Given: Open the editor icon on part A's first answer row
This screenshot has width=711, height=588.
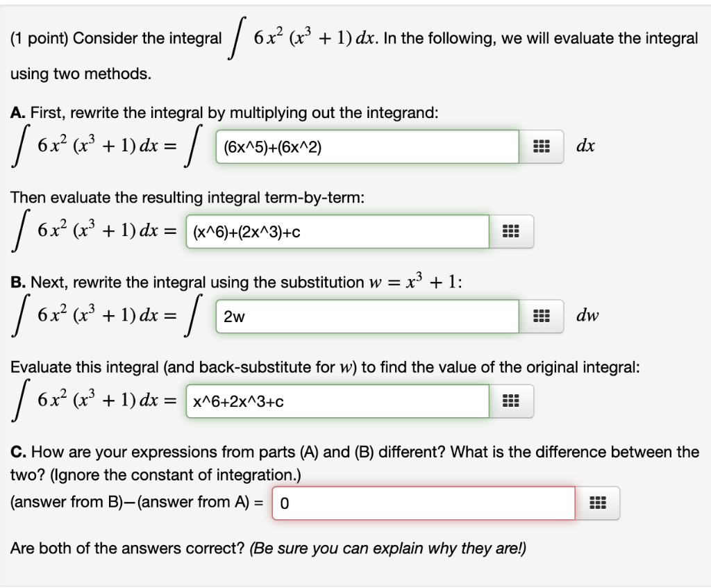Looking at the screenshot, I should pos(542,146).
